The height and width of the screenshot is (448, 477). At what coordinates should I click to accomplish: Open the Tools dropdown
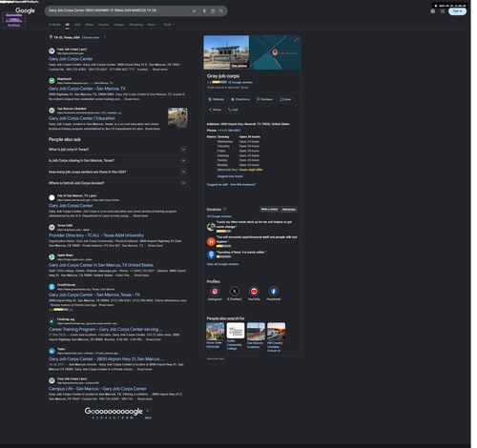169,25
